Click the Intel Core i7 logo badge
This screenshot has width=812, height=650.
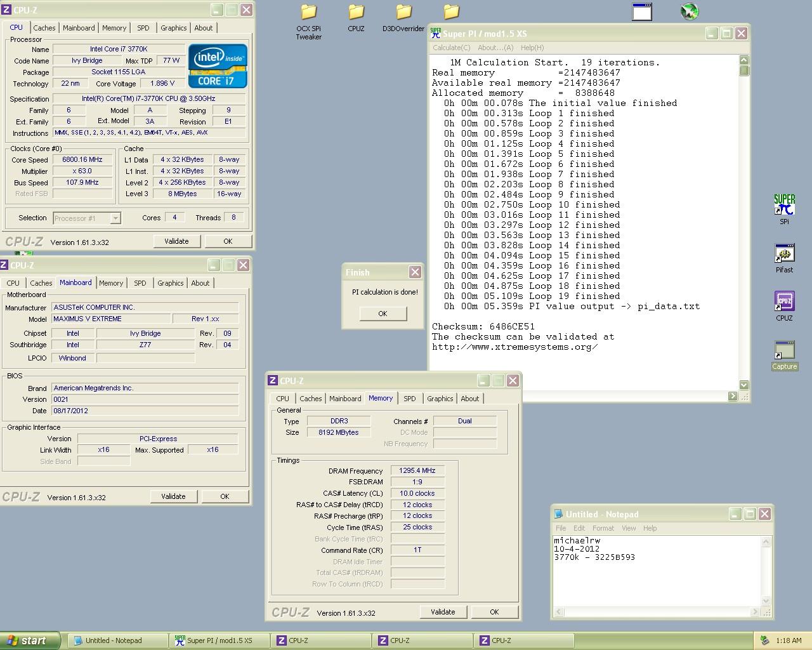218,66
